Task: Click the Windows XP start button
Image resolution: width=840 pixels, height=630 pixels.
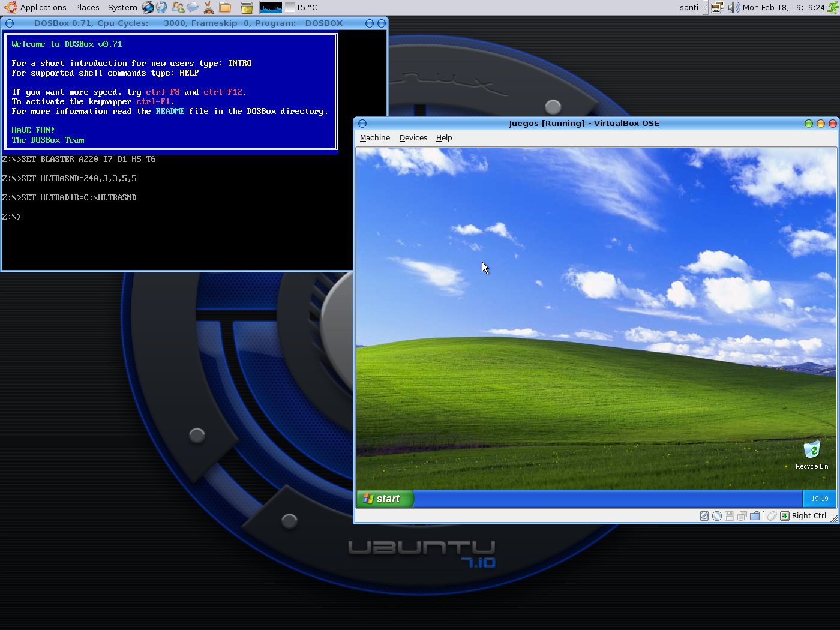Action: tap(385, 499)
